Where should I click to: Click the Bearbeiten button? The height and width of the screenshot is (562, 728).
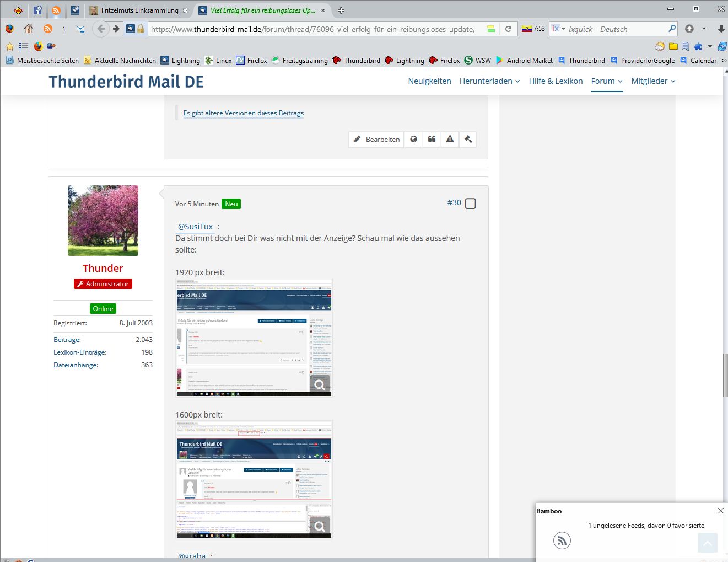(x=376, y=139)
